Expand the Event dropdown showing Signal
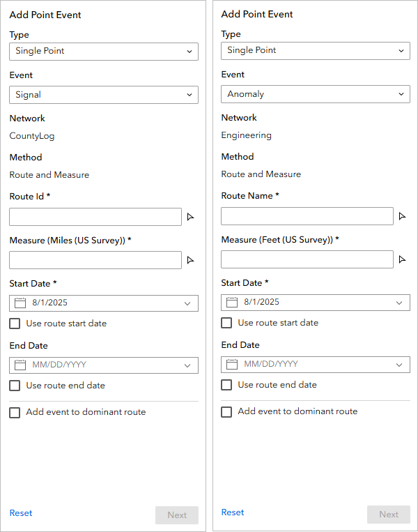Screen dimensions: 418x532 pyautogui.click(x=104, y=95)
